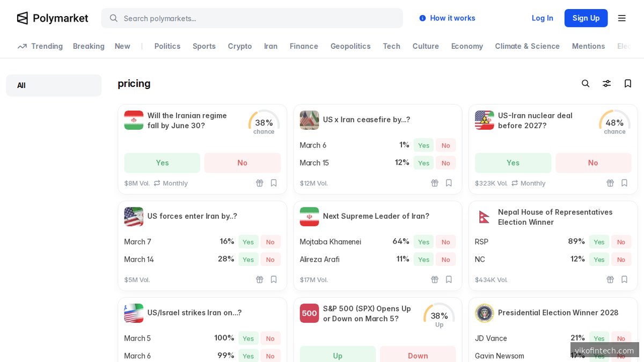Click bookmark icon in pricing header
The image size is (644, 362).
(627, 84)
